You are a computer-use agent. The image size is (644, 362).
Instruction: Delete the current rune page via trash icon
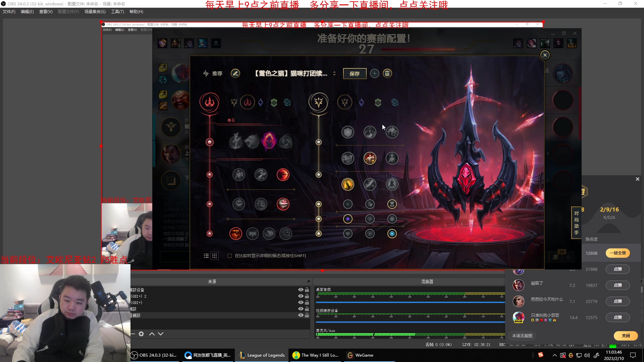(387, 73)
